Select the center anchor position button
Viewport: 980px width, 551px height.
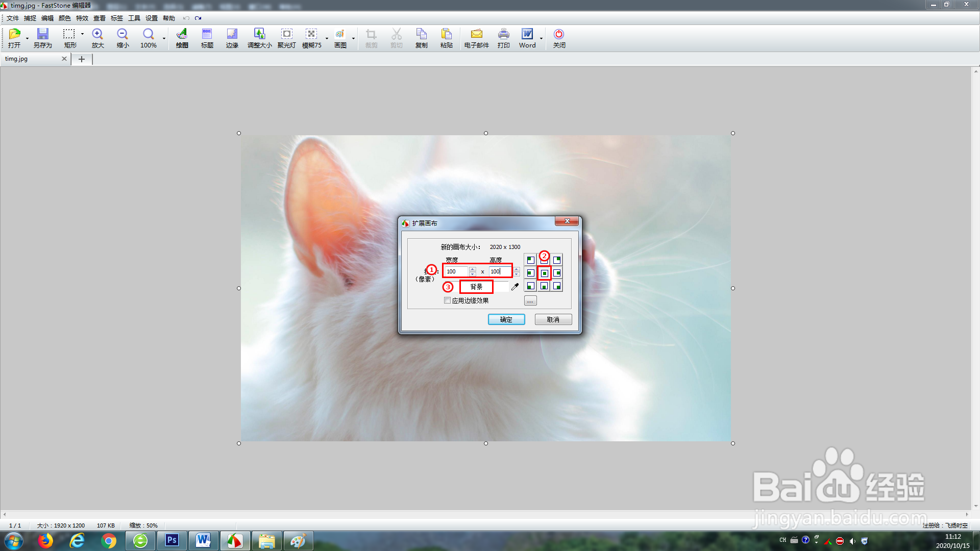pyautogui.click(x=544, y=273)
